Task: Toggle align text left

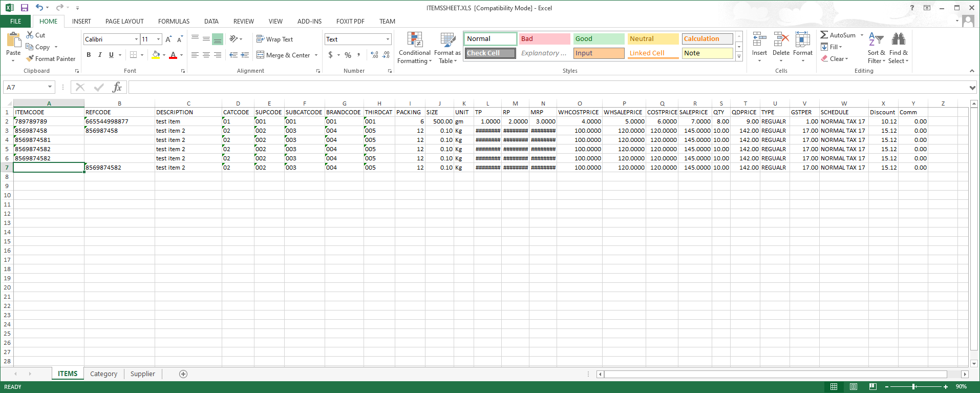Action: pyautogui.click(x=195, y=55)
